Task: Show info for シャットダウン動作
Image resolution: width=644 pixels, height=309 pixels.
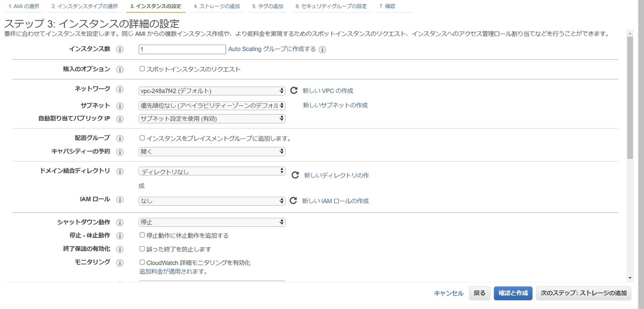Action: [x=120, y=222]
